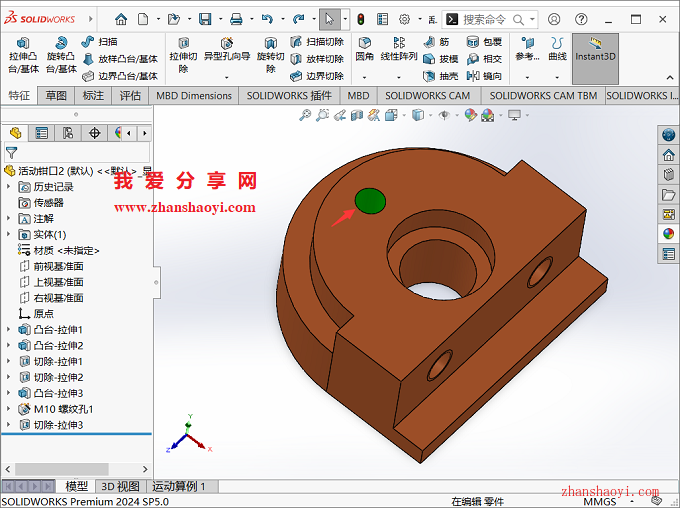Select the 线性阵列 linear pattern tool
The height and width of the screenshot is (508, 680).
pos(399,49)
